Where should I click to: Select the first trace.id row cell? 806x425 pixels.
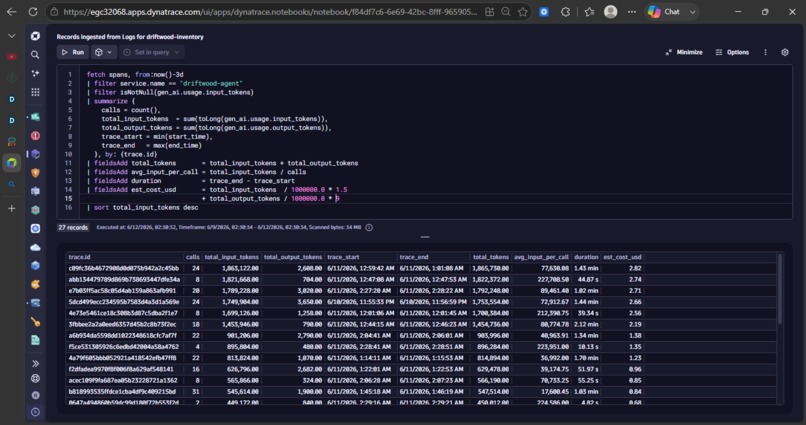pyautogui.click(x=124, y=268)
